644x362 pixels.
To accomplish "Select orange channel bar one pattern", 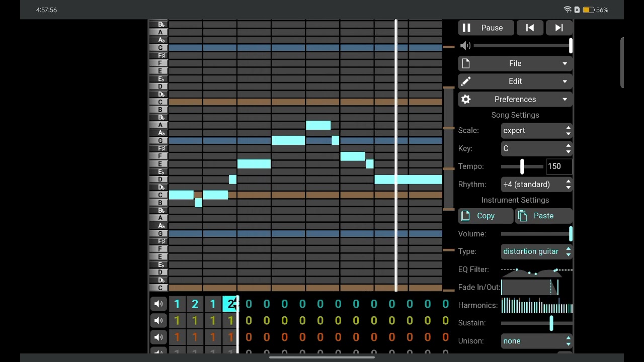I will (177, 337).
